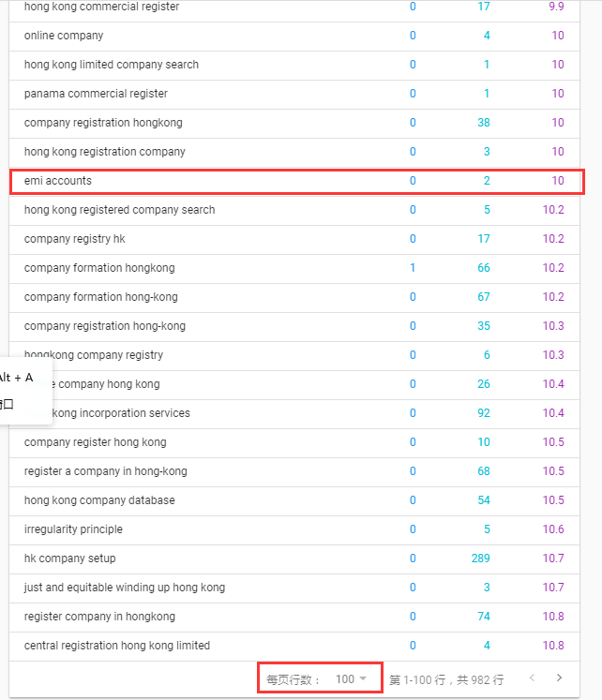Viewport: 602px width, 700px height.
Task: Select 'hong kong company database' row
Action: coord(99,500)
